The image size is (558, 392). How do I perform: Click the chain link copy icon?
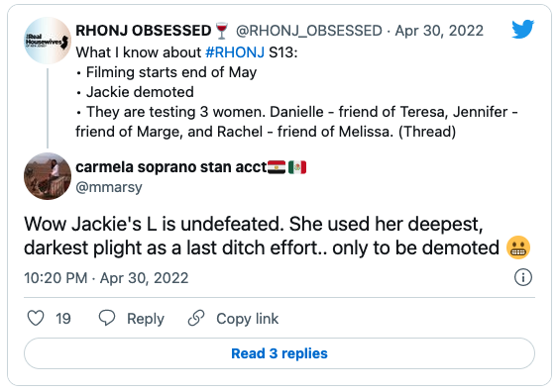coord(196,318)
